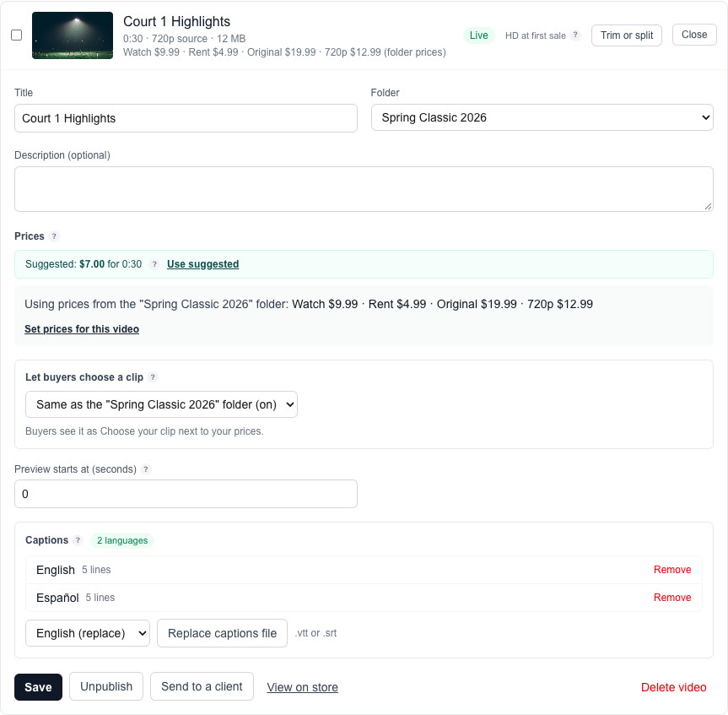Click the help icon next to suggested price
728x715 pixels.
(x=154, y=264)
